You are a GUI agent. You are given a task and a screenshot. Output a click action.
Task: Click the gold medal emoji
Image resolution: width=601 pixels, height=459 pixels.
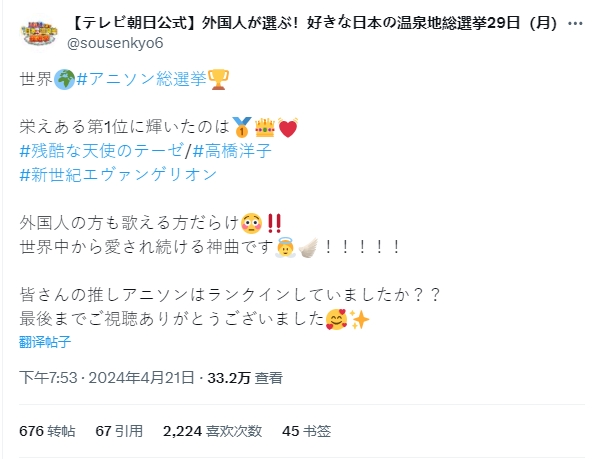[x=241, y=127]
